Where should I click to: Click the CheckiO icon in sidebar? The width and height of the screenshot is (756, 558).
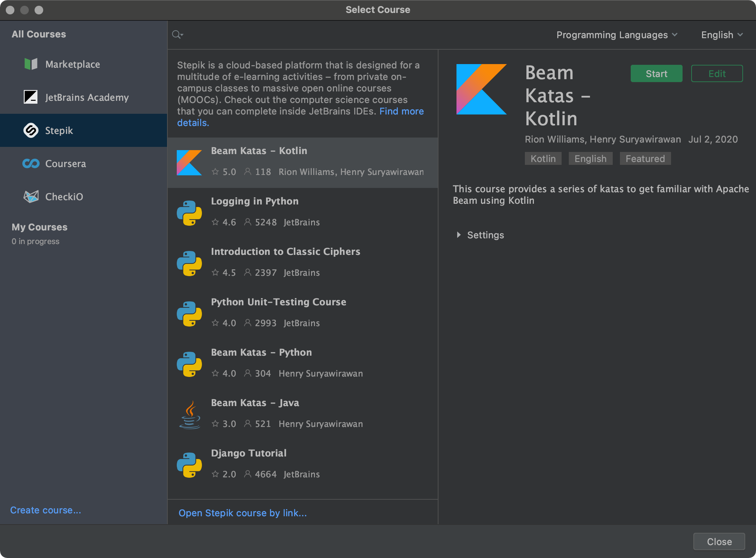pos(30,197)
